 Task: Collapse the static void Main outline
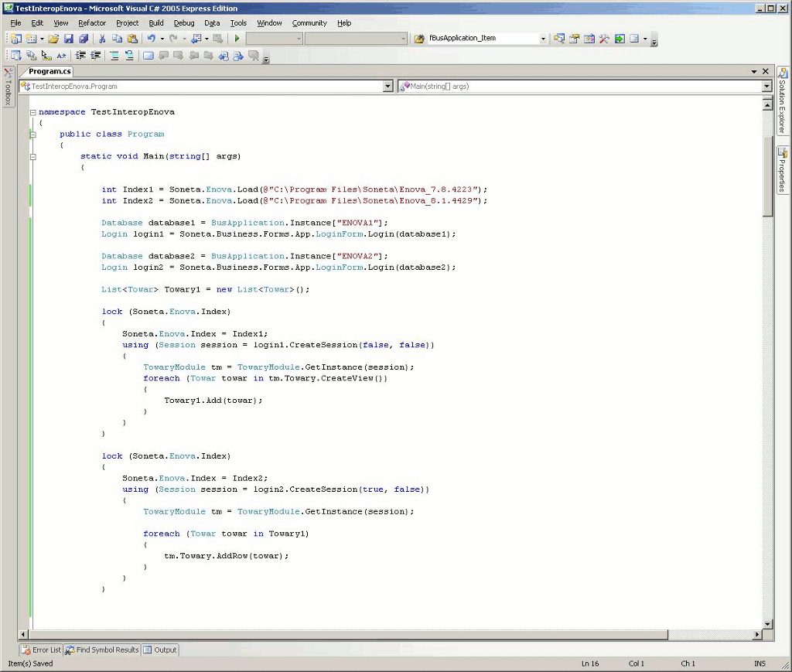point(32,156)
